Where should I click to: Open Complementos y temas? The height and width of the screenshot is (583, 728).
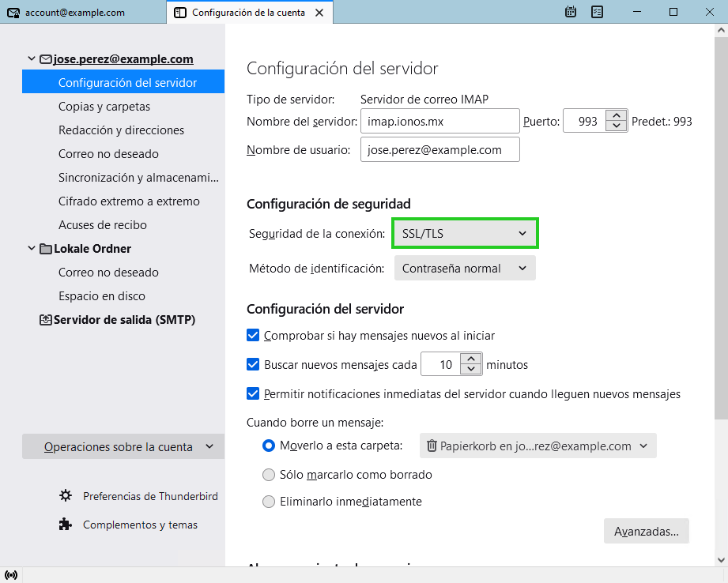click(140, 525)
